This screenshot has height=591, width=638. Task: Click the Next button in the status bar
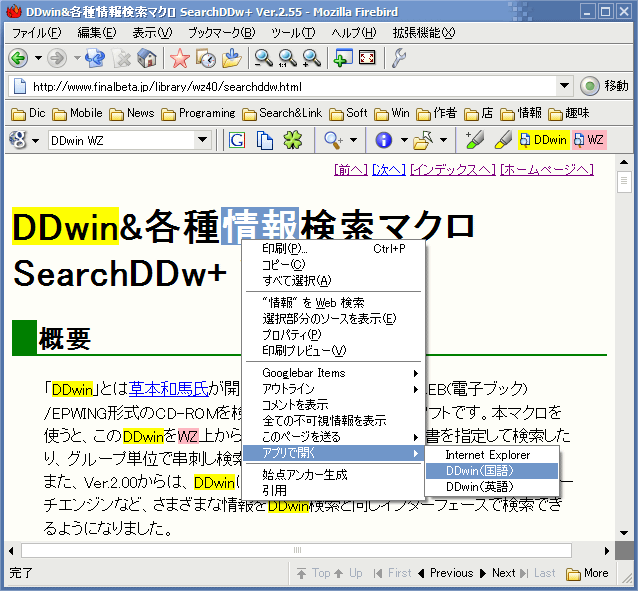click(497, 573)
